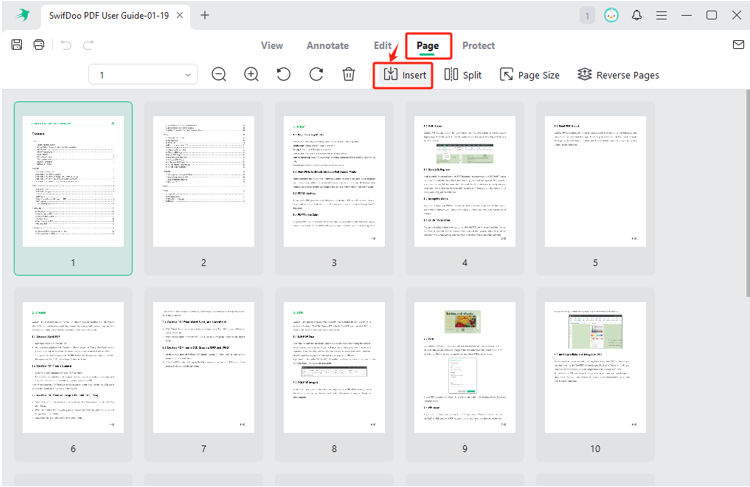Maximize the SwifDoo window
The height and width of the screenshot is (487, 750).
point(712,15)
